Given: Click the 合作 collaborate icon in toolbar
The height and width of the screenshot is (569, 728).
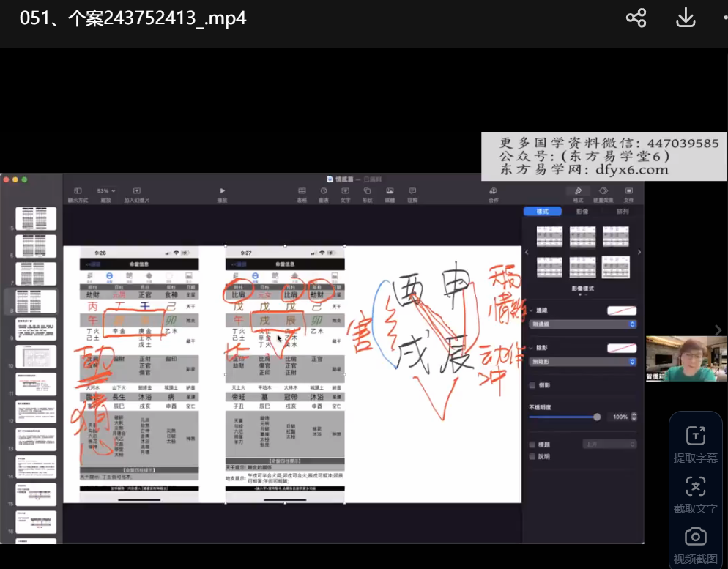Looking at the screenshot, I should coord(494,191).
